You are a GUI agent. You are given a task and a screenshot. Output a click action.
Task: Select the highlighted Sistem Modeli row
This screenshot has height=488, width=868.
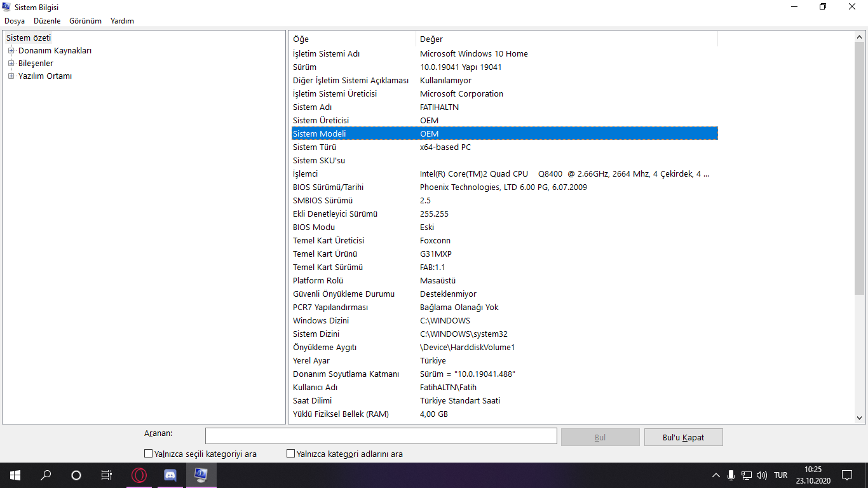pos(505,134)
